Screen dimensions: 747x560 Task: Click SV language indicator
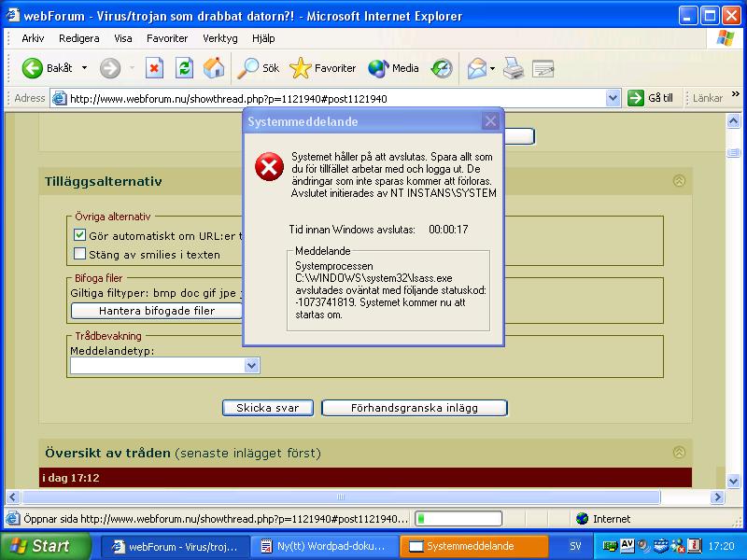click(x=575, y=547)
